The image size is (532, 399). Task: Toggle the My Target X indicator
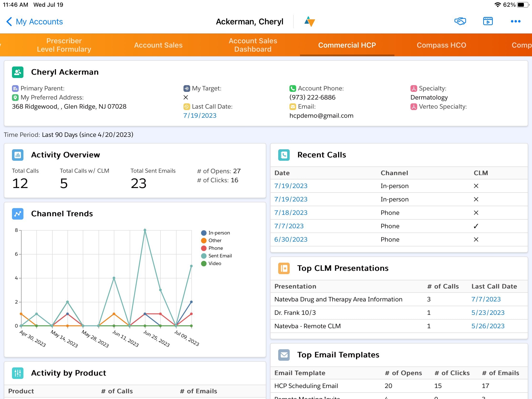tap(186, 97)
